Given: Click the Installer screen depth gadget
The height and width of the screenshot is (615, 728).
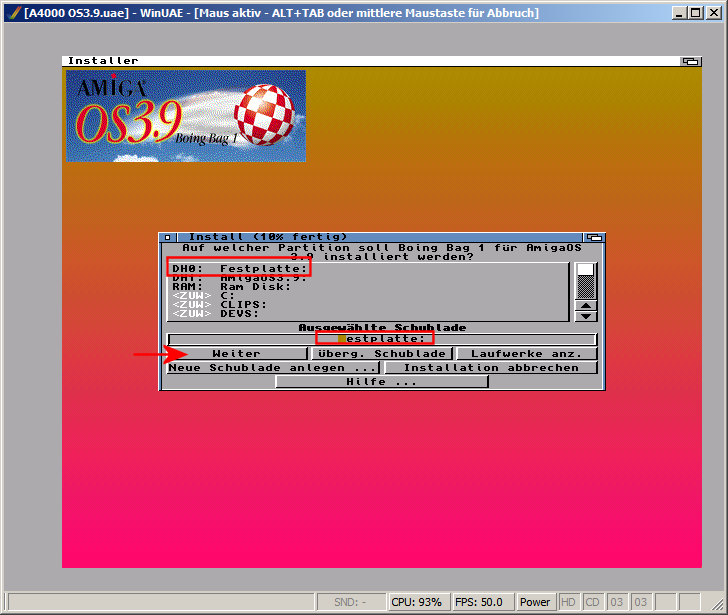Looking at the screenshot, I should click(x=691, y=61).
